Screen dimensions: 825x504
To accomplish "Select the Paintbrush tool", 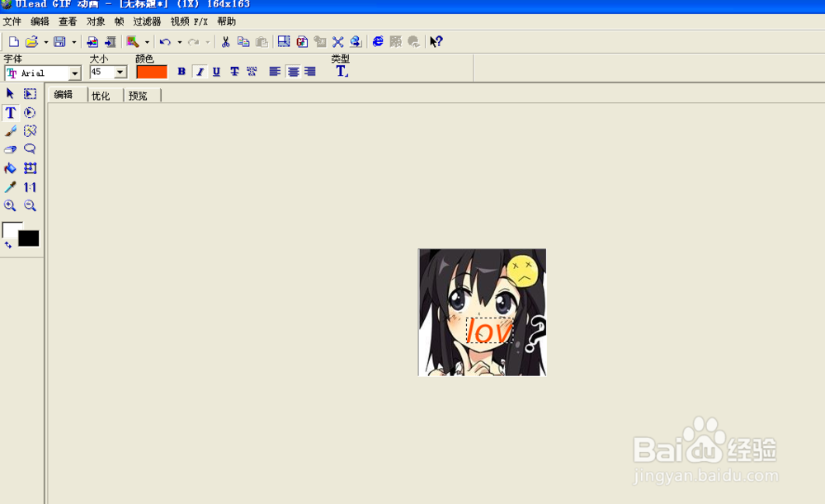I will (x=10, y=131).
